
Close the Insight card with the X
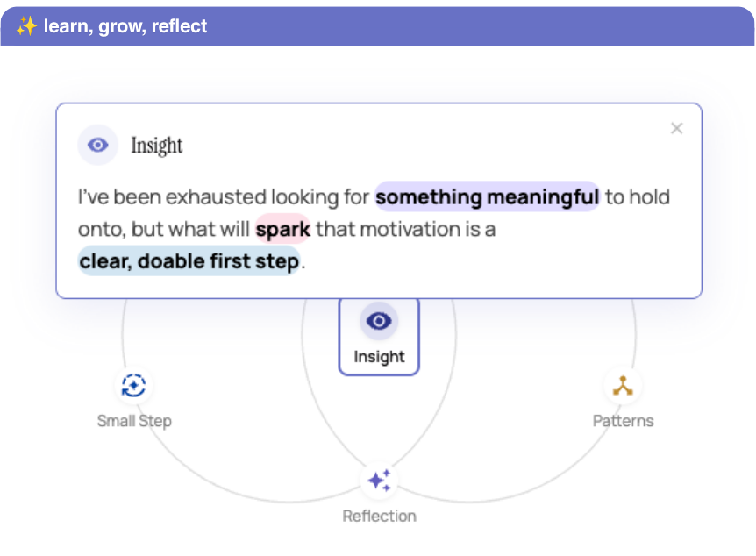(676, 128)
